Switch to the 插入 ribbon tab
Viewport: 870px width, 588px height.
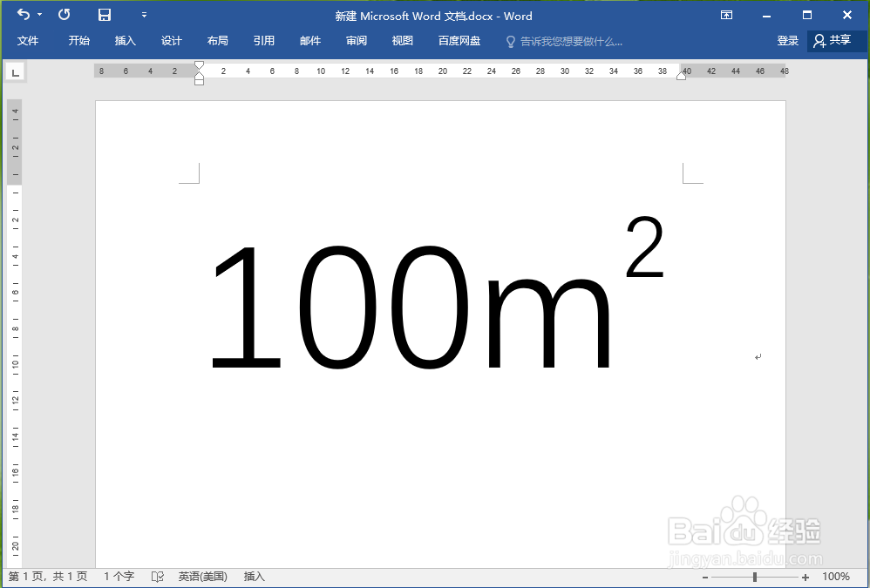(125, 40)
